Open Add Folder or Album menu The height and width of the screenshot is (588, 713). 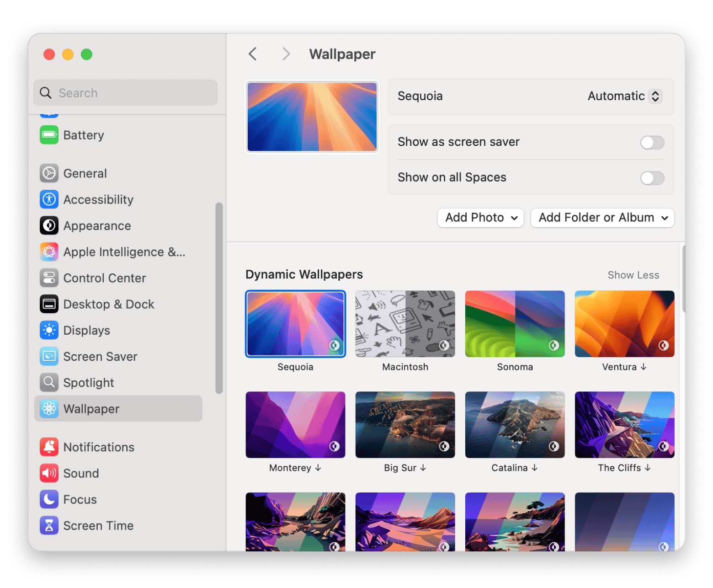[x=602, y=218]
